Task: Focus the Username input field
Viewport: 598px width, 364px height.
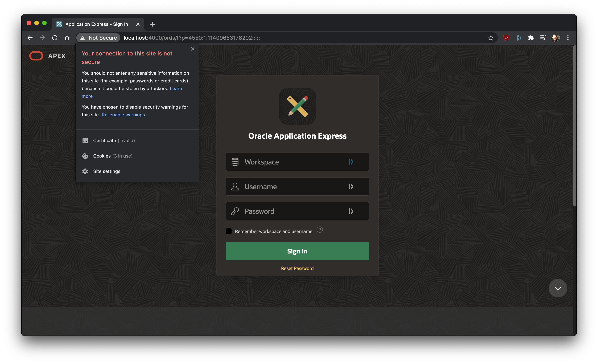Action: [x=297, y=186]
